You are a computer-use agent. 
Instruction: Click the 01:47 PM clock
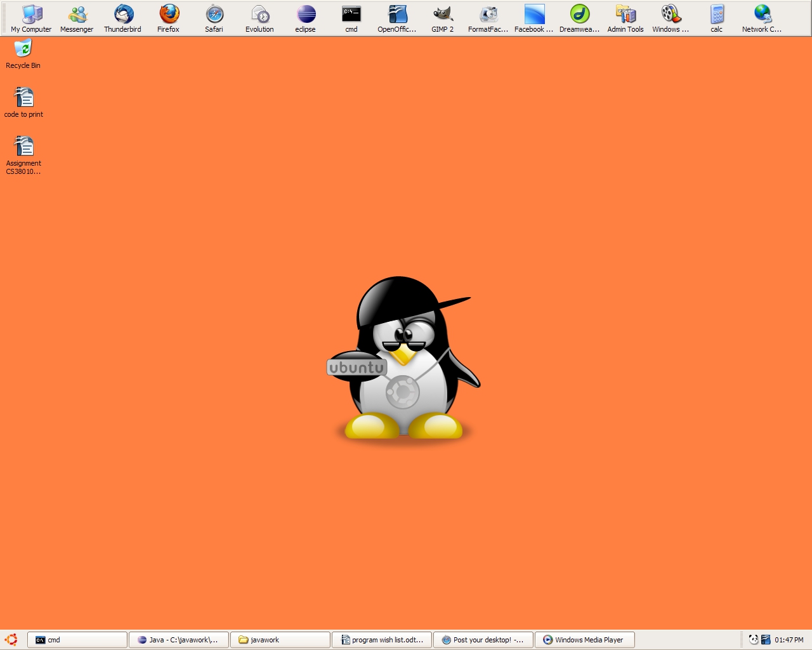click(x=789, y=640)
